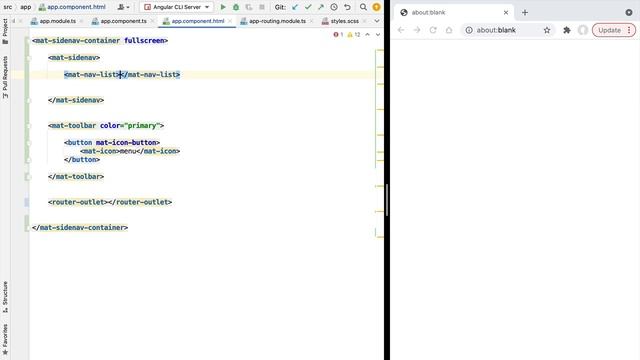Open the browser three-dot menu
This screenshot has height=360, width=640.
pos(629,30)
